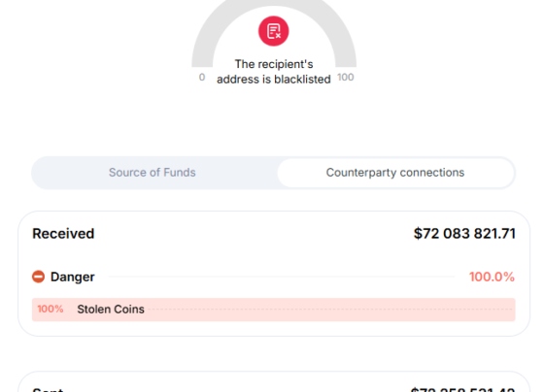
Task: Click the orange Danger minus icon
Action: (x=39, y=277)
